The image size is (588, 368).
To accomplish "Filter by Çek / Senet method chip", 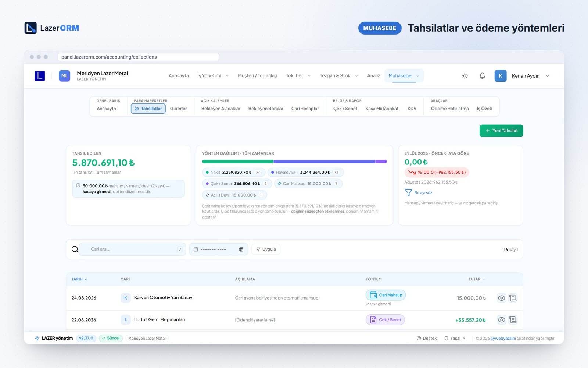I will (237, 184).
